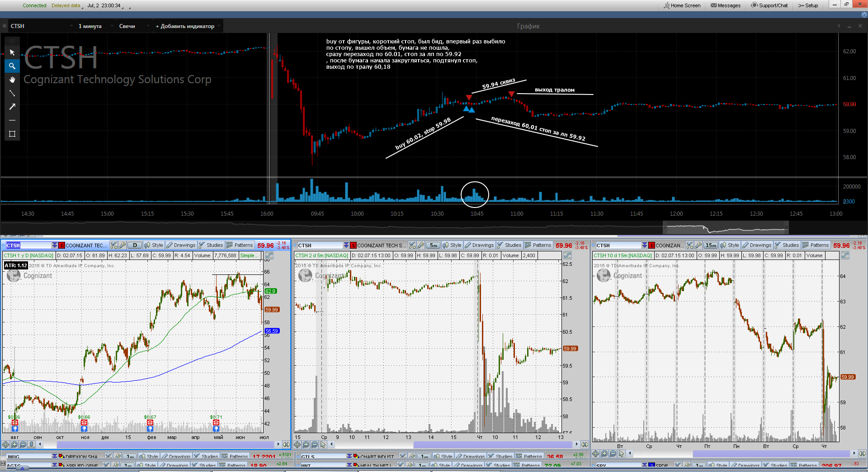868x472 pixels.
Task: Toggle red color link box in CTSH daily panel
Action: click(x=62, y=245)
